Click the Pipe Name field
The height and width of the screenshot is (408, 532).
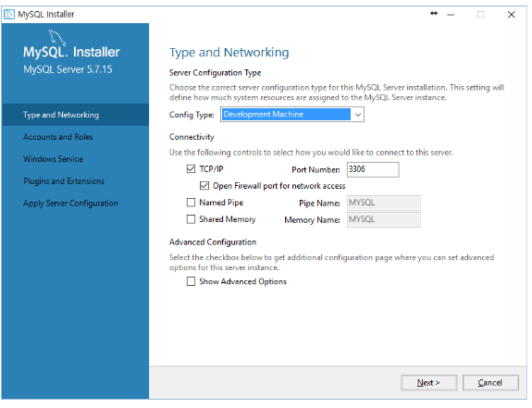(x=383, y=203)
